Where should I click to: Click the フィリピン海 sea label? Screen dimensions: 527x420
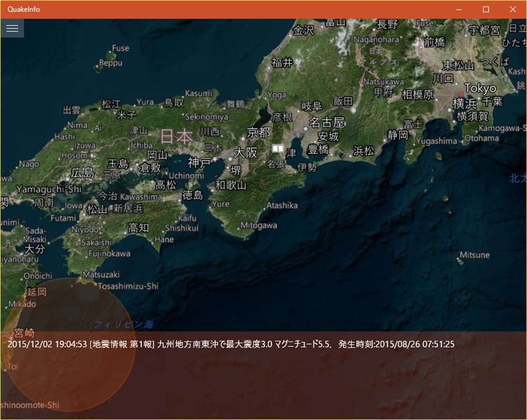tap(123, 324)
